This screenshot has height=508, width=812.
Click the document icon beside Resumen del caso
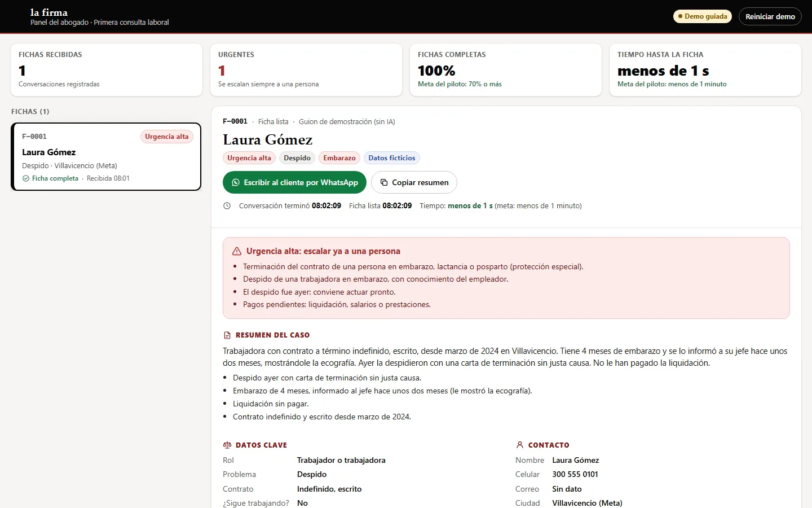[227, 335]
